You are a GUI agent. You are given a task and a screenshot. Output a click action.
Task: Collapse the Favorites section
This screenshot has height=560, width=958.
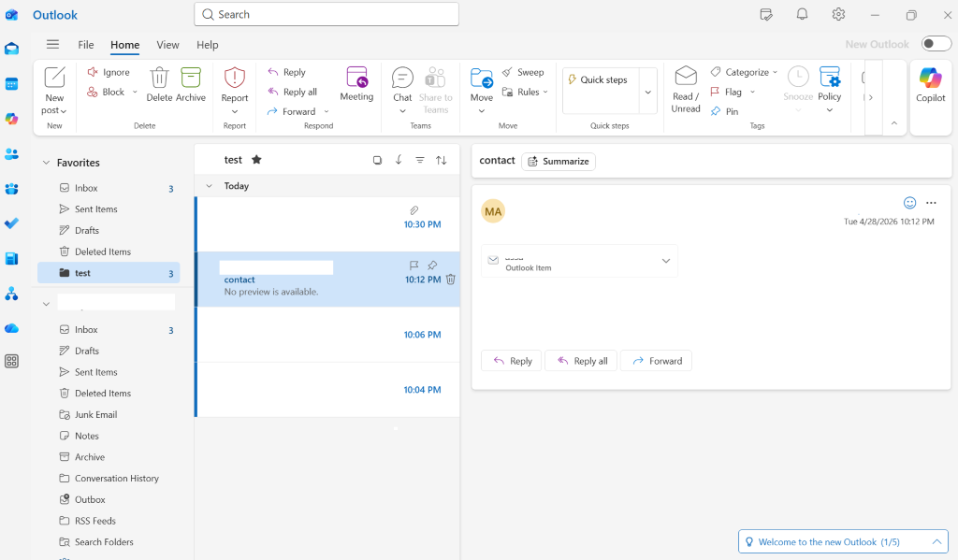pos(46,163)
